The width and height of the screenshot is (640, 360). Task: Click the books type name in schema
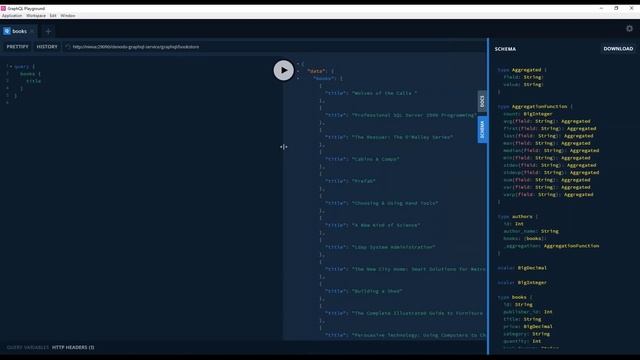pyautogui.click(x=519, y=298)
